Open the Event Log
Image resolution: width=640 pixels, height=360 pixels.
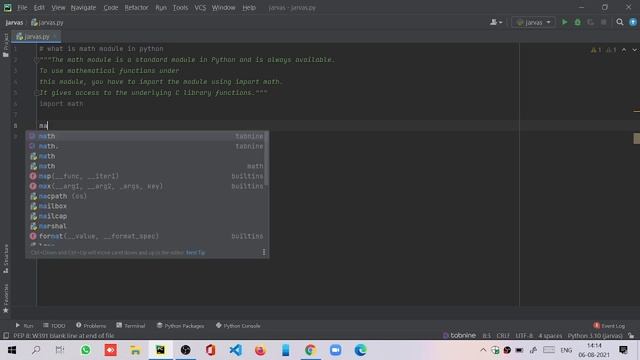tap(609, 326)
